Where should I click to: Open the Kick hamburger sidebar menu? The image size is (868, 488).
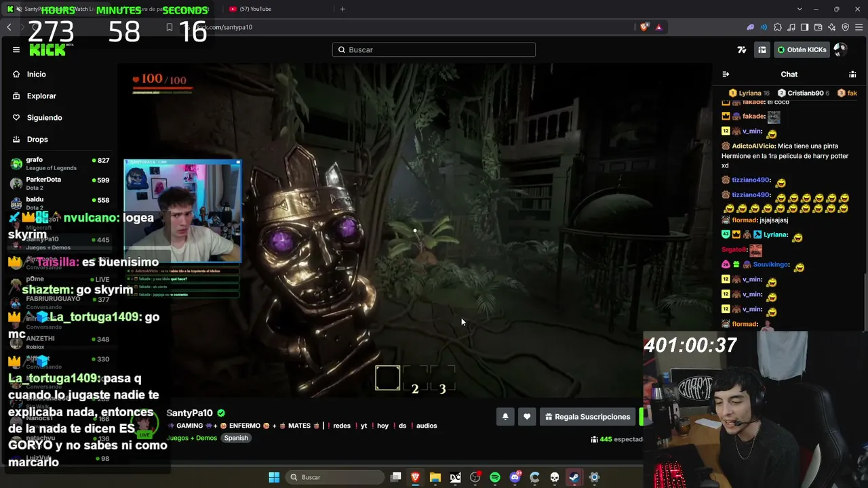(x=16, y=49)
